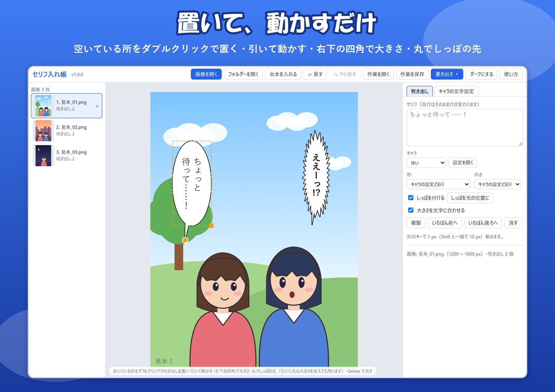This screenshot has height=392, width=555.
Task: Redo with the やり直す button
Action: (x=345, y=74)
